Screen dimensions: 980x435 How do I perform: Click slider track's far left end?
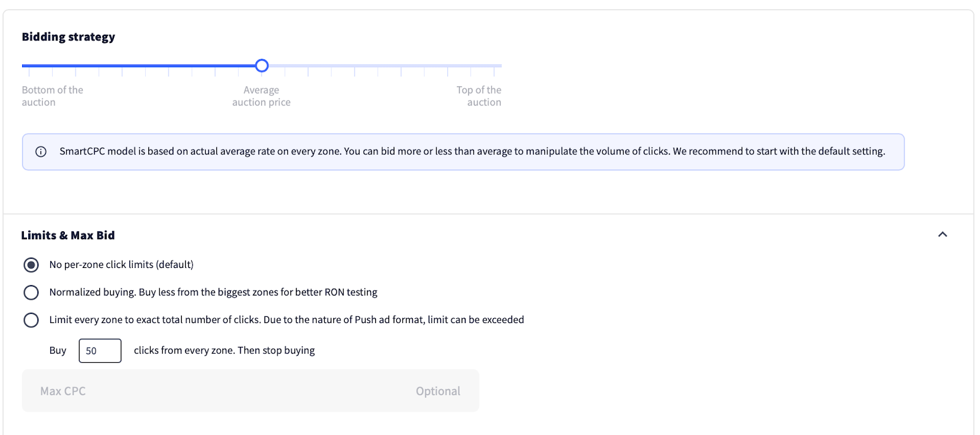[x=23, y=65]
